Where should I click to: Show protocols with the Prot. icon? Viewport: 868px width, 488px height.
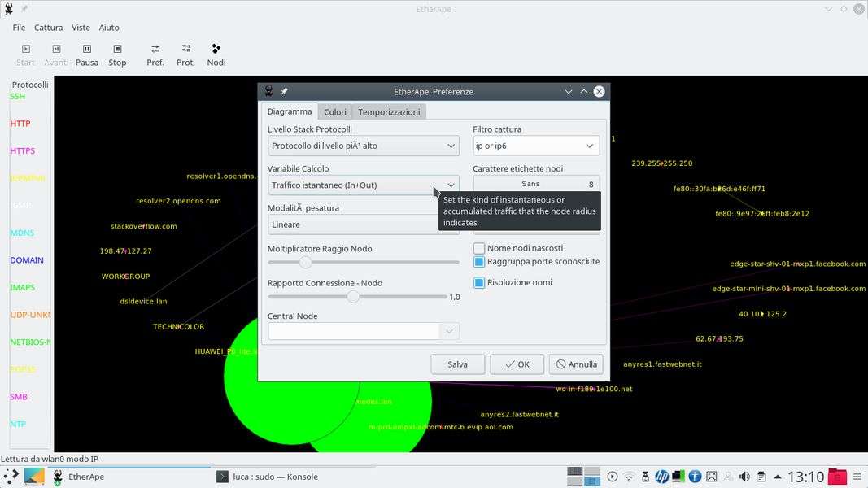coord(185,54)
